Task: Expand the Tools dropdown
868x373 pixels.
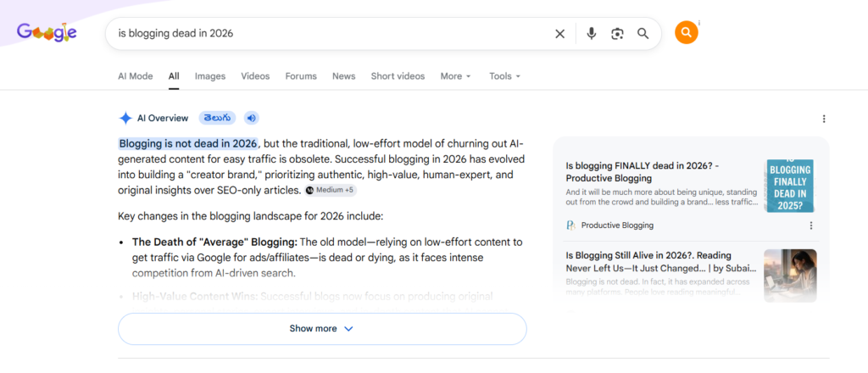Action: tap(505, 76)
